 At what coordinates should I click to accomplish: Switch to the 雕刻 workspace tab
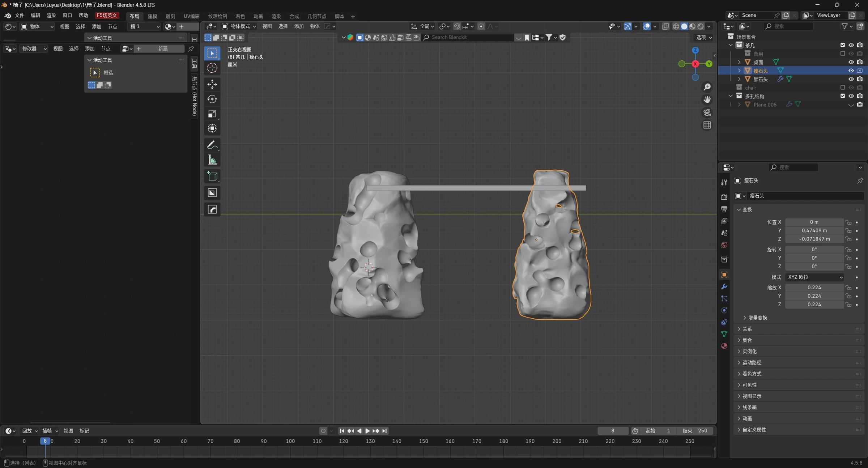click(x=170, y=16)
